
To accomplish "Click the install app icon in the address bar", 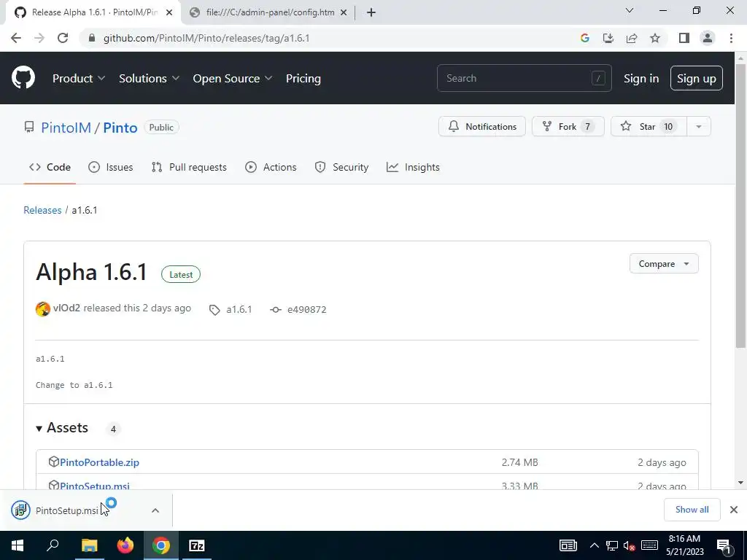I will pyautogui.click(x=608, y=38).
